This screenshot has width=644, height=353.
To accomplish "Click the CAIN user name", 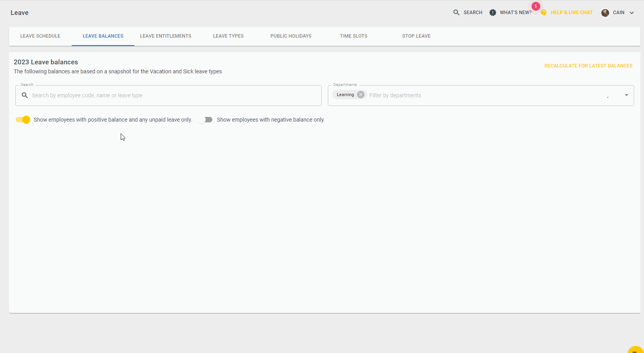I will [x=619, y=13].
